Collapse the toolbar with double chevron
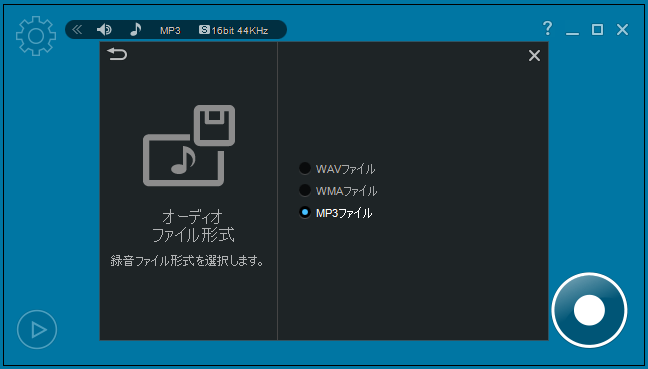The height and width of the screenshot is (369, 648). tap(77, 30)
